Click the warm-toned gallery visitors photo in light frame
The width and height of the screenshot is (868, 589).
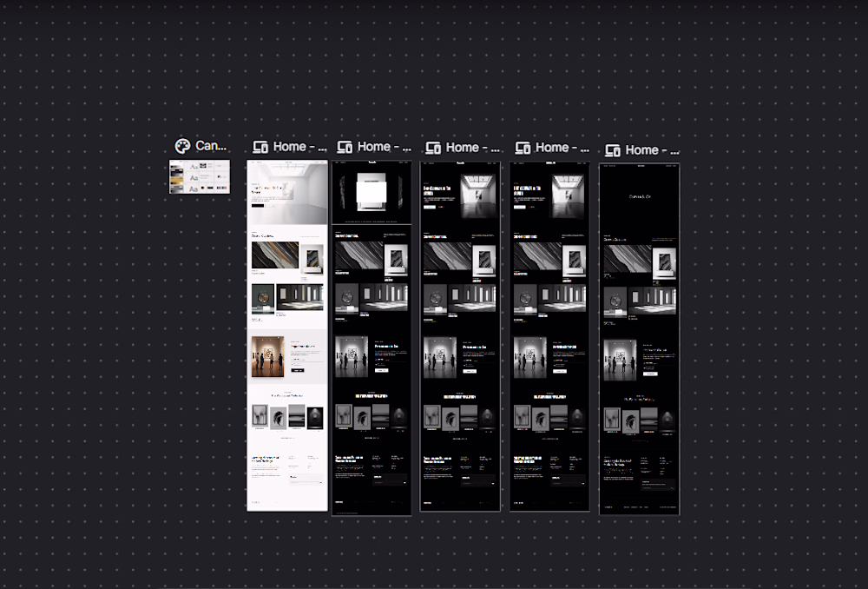268,356
